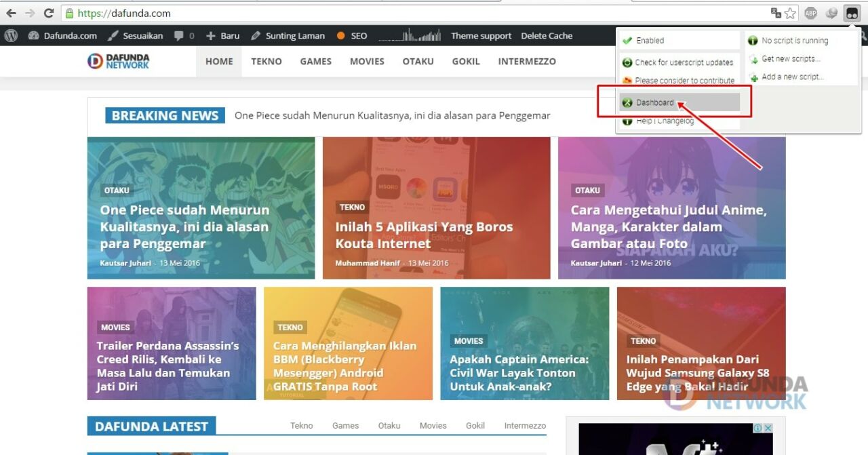Viewport: 868px width, 455px height.
Task: Click the comments bubble in admin bar
Action: [x=184, y=36]
